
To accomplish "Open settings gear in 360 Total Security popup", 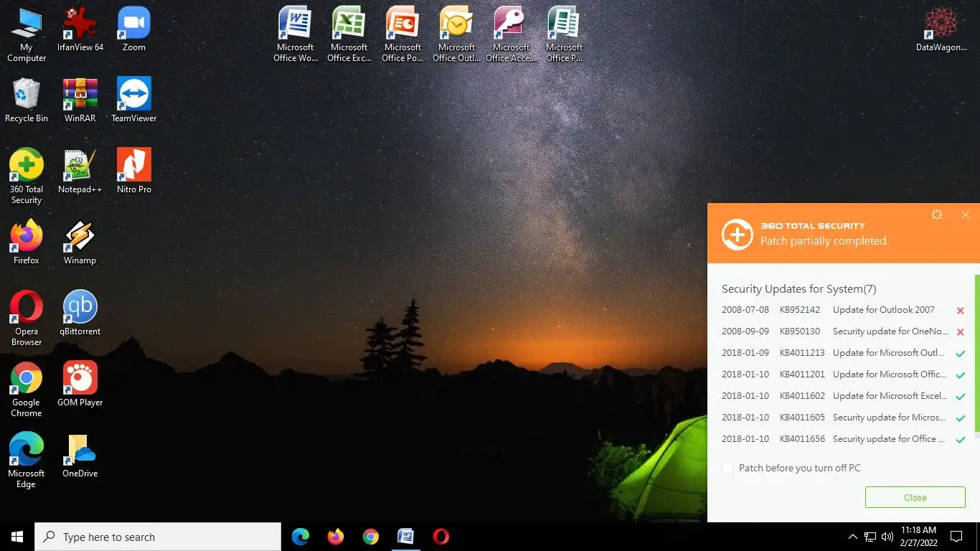I will (x=936, y=215).
